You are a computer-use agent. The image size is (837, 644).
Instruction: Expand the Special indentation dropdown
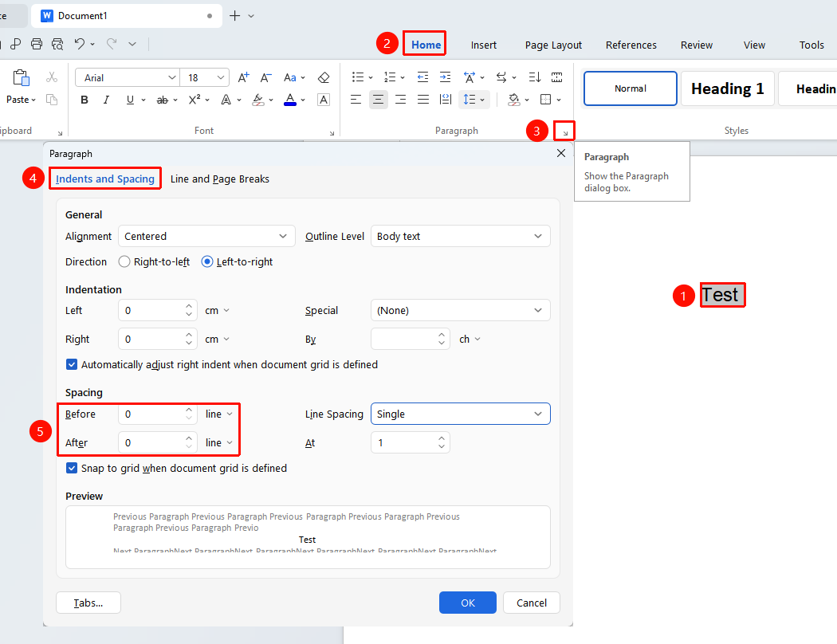tap(460, 311)
